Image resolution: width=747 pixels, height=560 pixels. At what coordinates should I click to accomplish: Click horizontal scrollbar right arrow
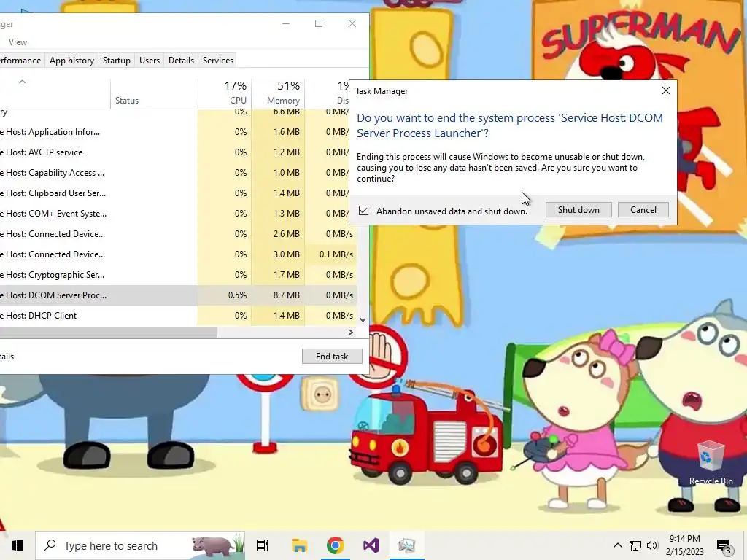click(x=351, y=332)
